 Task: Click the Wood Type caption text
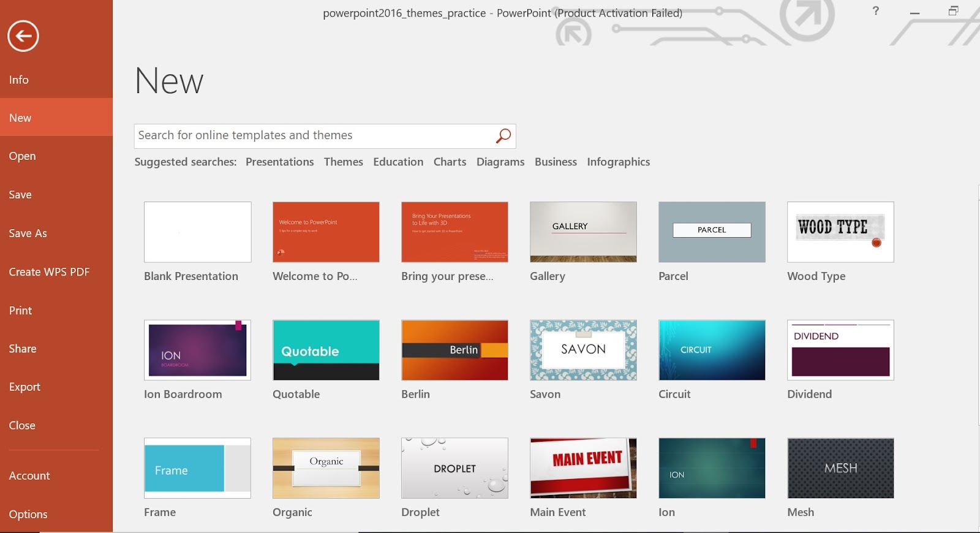click(816, 276)
